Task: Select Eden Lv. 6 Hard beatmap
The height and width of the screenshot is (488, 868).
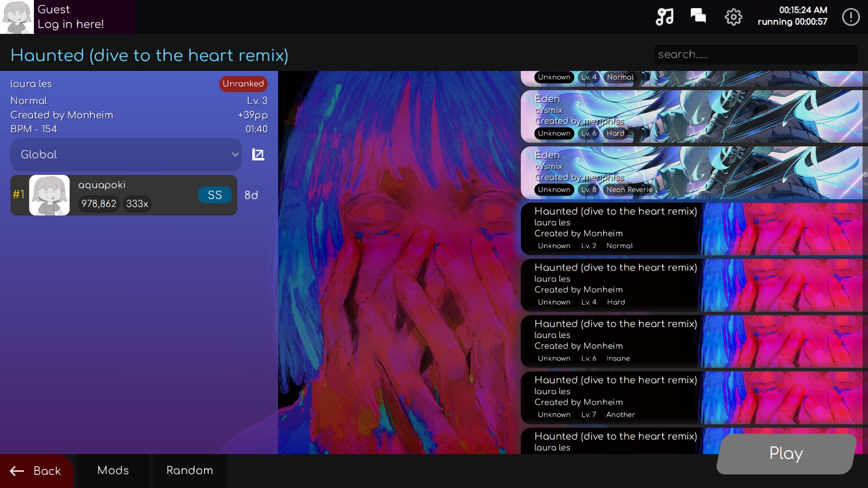Action: pos(692,117)
